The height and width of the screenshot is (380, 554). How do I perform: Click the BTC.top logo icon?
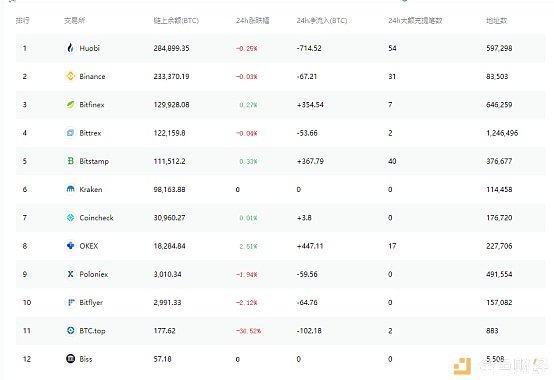pos(71,331)
